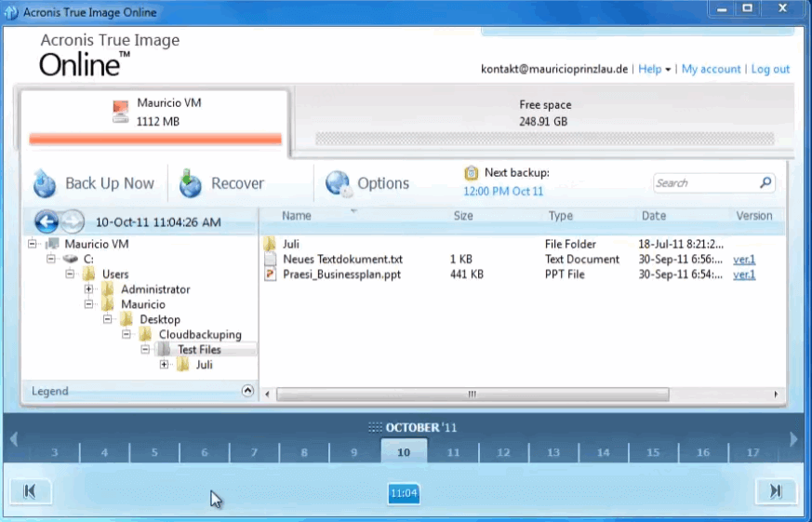Jump to first backup with skip-back button

30,490
